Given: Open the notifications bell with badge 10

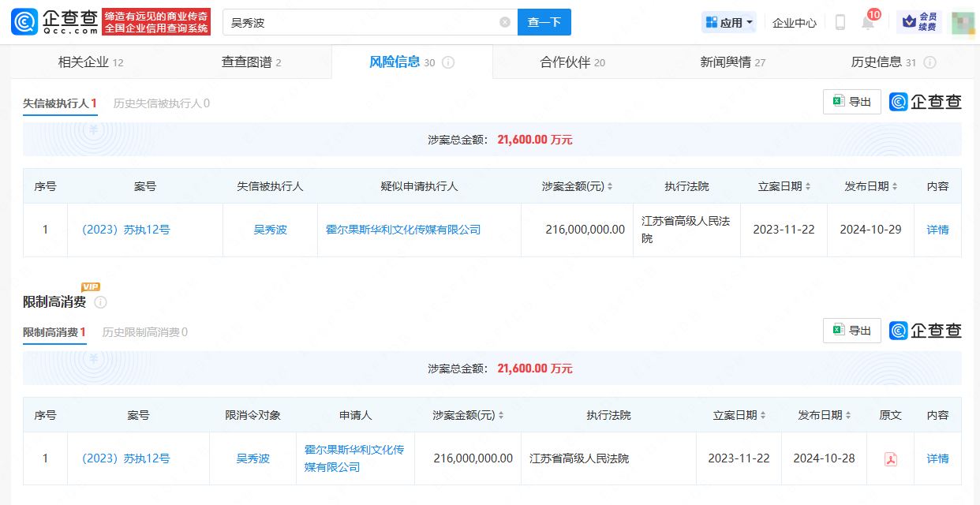Looking at the screenshot, I should (867, 23).
